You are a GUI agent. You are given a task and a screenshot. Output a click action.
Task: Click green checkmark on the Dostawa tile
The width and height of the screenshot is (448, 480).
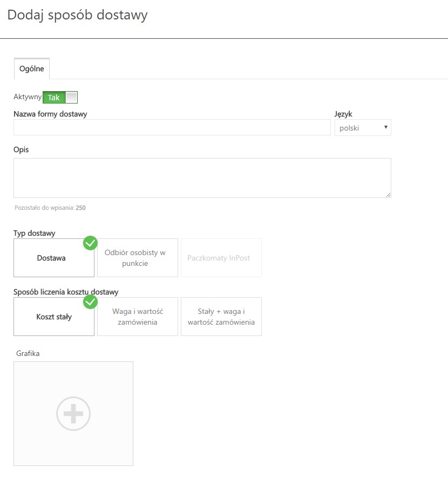click(x=90, y=243)
